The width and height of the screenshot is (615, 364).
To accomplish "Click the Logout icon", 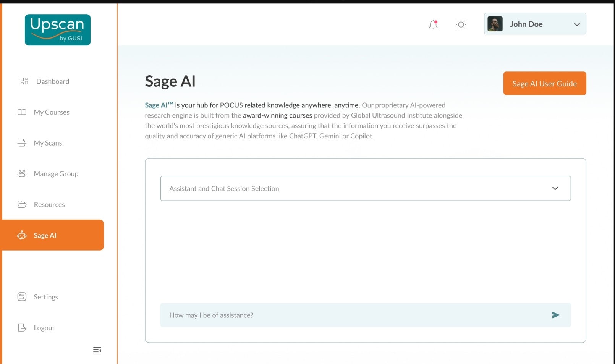I will point(22,327).
